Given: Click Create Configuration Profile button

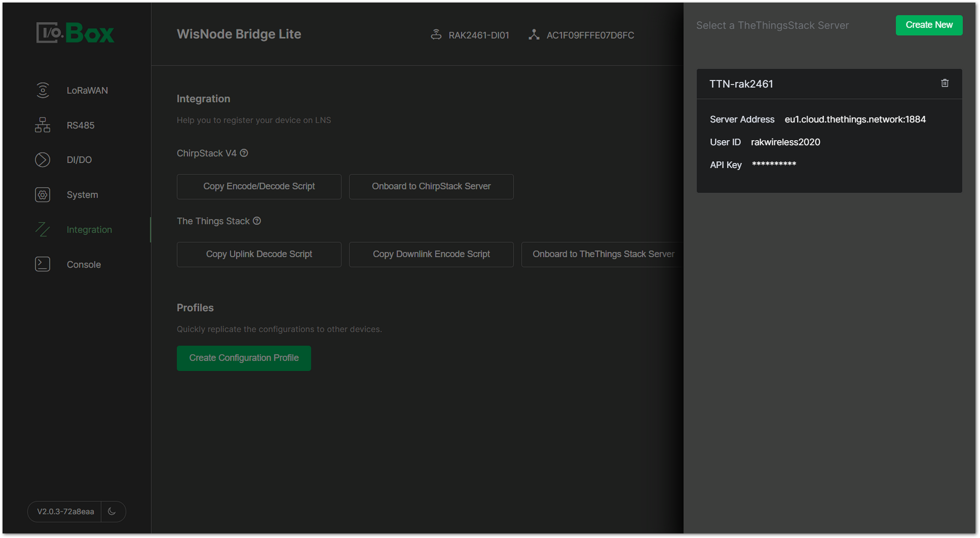Looking at the screenshot, I should (244, 358).
